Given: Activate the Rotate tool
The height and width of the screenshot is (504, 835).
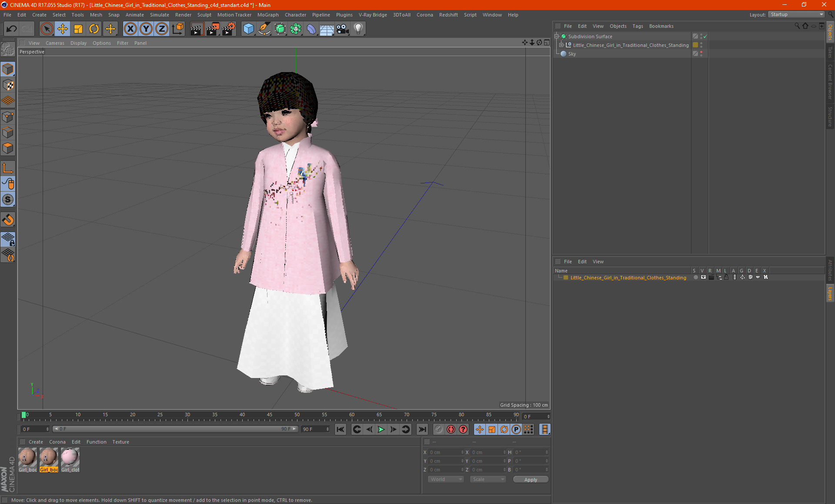Looking at the screenshot, I should click(94, 29).
